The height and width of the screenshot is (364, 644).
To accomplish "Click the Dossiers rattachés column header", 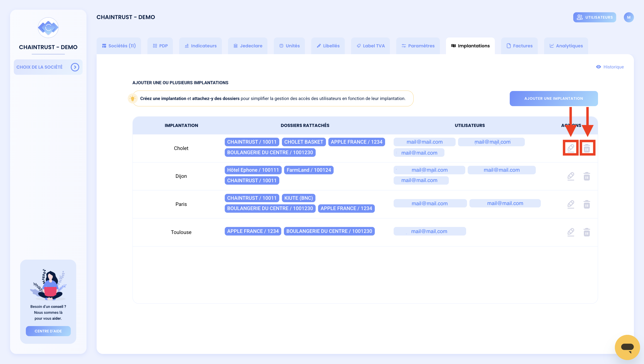I will click(x=305, y=125).
